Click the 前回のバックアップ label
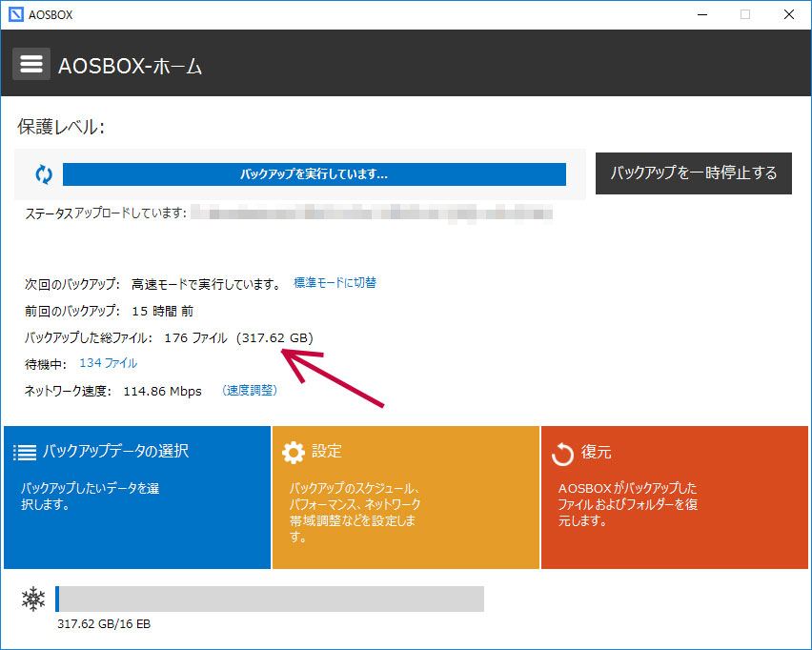Viewport: 812px width, 650px height. point(72,312)
